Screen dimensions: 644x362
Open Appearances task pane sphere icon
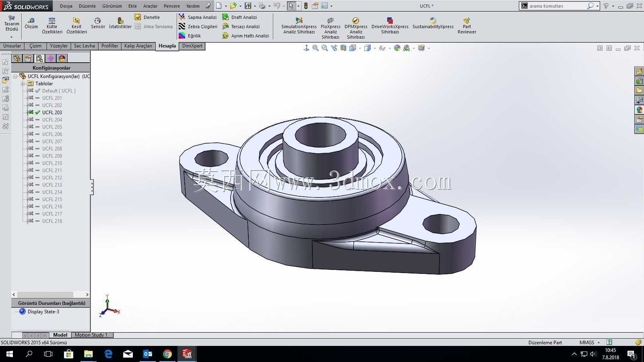(x=639, y=110)
